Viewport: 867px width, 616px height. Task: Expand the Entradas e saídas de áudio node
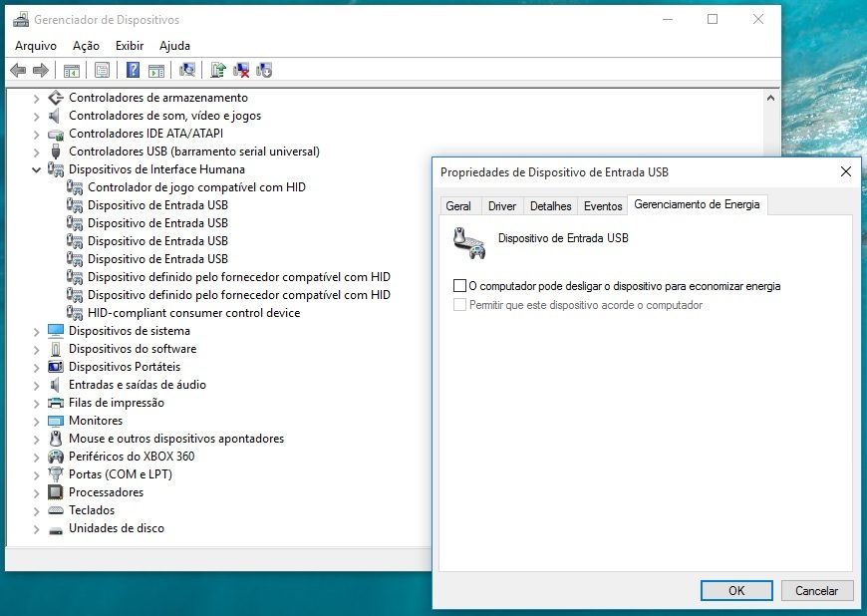coord(37,386)
